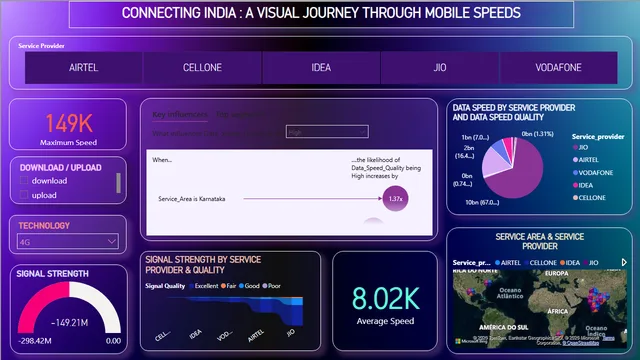Image resolution: width=640 pixels, height=360 pixels.
Task: Click the VODAFONE legend marker in pie chart
Action: point(576,173)
